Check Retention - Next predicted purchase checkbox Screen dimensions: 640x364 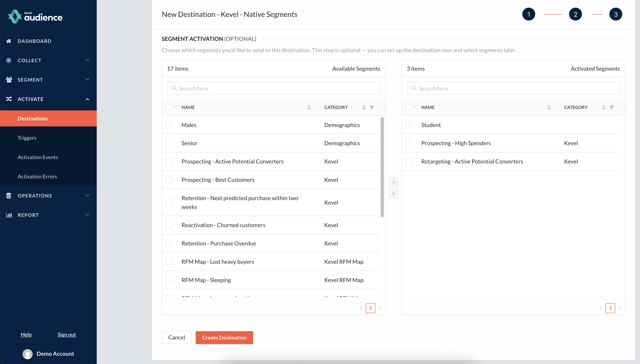pos(169,202)
